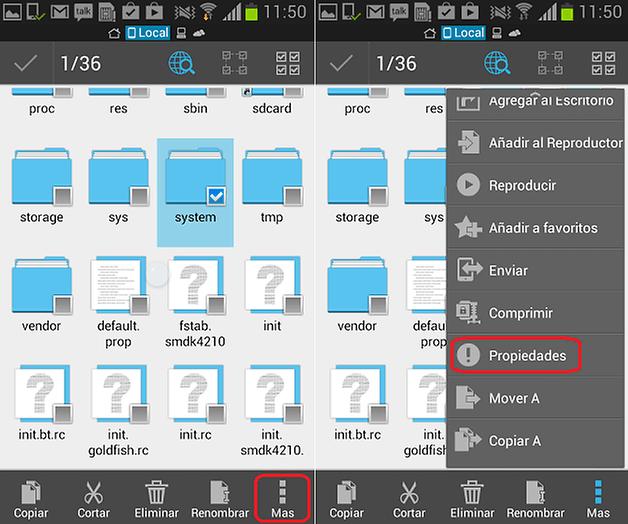This screenshot has height=524, width=628.
Task: Open fstab.smdk4210 file icon in left screenshot
Action: [x=195, y=285]
